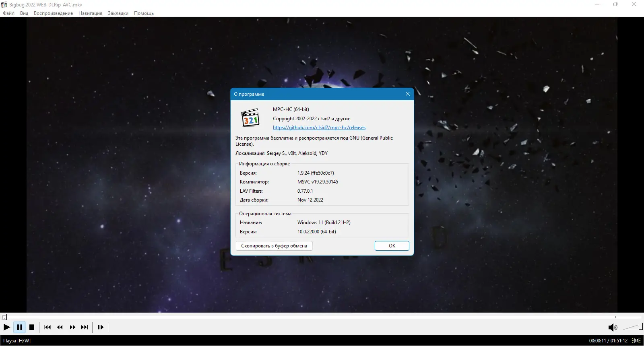644x346 pixels.
Task: Click the fast-forward (increase speed) button
Action: pos(72,327)
